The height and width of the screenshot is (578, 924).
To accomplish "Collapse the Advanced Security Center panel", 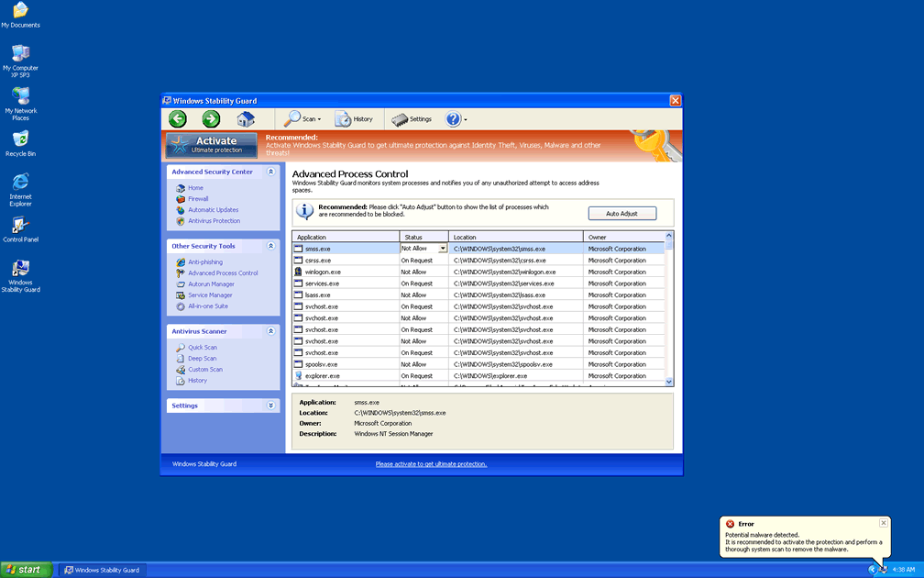I will pos(270,172).
